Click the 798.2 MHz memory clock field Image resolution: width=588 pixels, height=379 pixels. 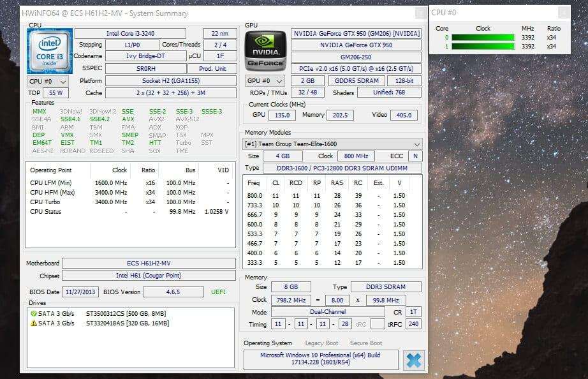pyautogui.click(x=291, y=300)
